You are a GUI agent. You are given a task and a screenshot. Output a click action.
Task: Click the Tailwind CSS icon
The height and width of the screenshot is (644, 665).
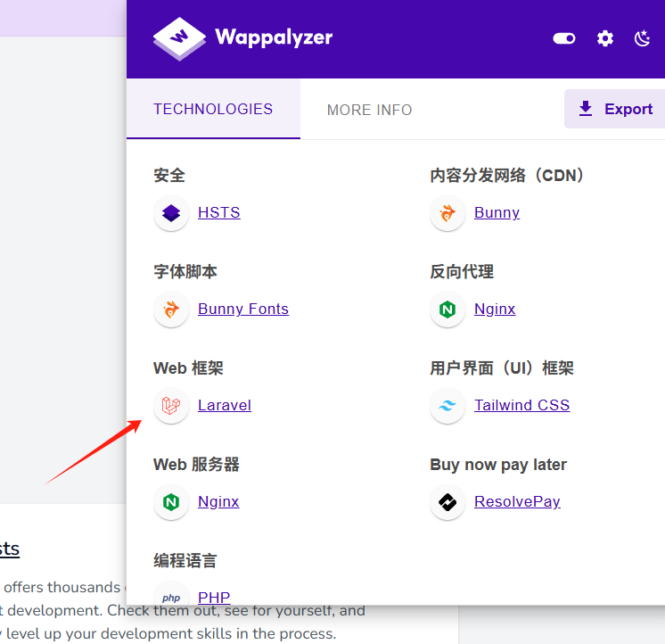tap(447, 406)
